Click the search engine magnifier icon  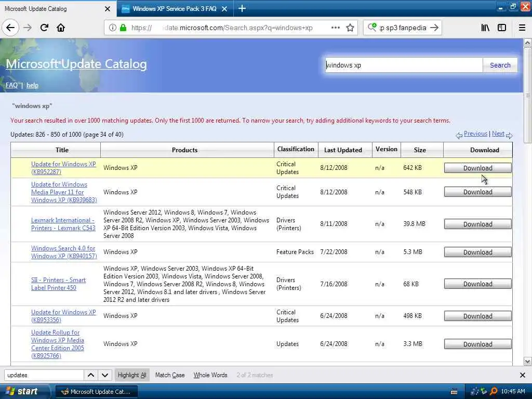(x=372, y=27)
